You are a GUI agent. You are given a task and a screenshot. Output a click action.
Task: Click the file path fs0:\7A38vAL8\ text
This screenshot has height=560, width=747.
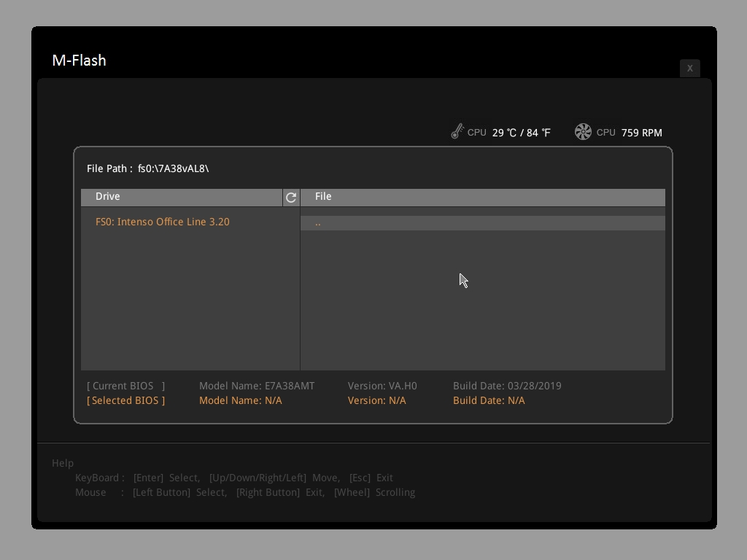[173, 168]
